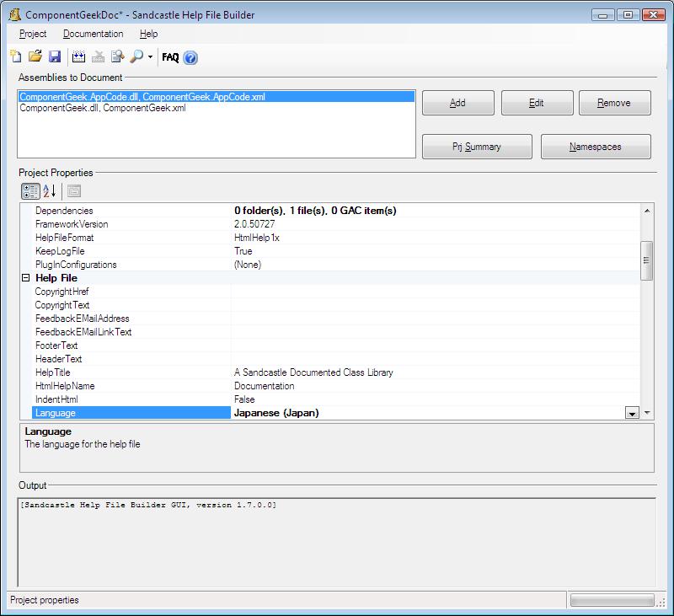
Task: Select the PlugInConfigurations property
Action: (76, 265)
